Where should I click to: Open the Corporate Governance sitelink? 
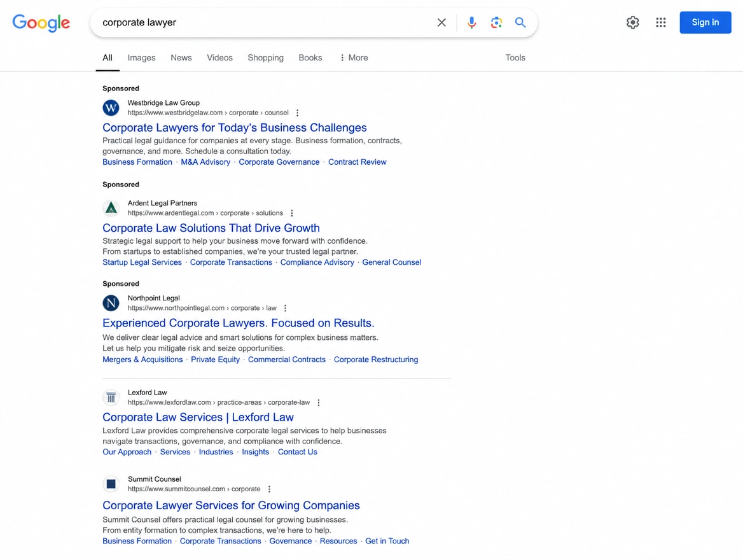279,162
